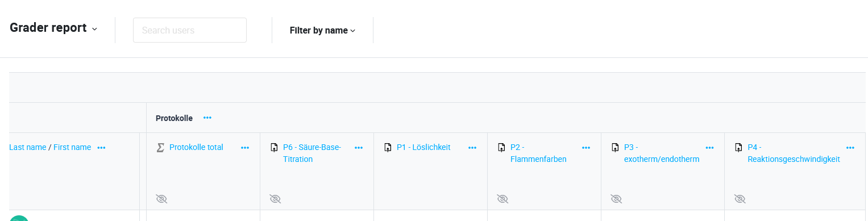868x221 pixels.
Task: Open the Protokolle total column link
Action: pos(196,147)
